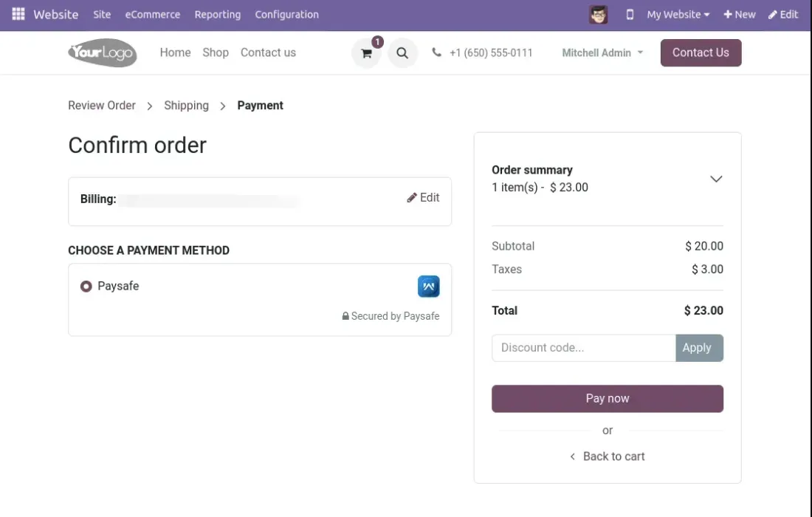
Task: Expand the Order summary chevron
Action: pyautogui.click(x=715, y=179)
